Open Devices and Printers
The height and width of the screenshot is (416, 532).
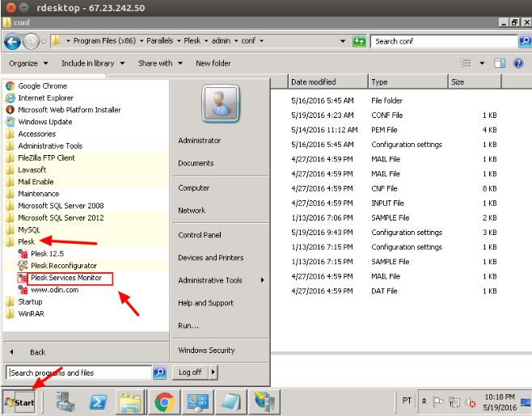(211, 258)
